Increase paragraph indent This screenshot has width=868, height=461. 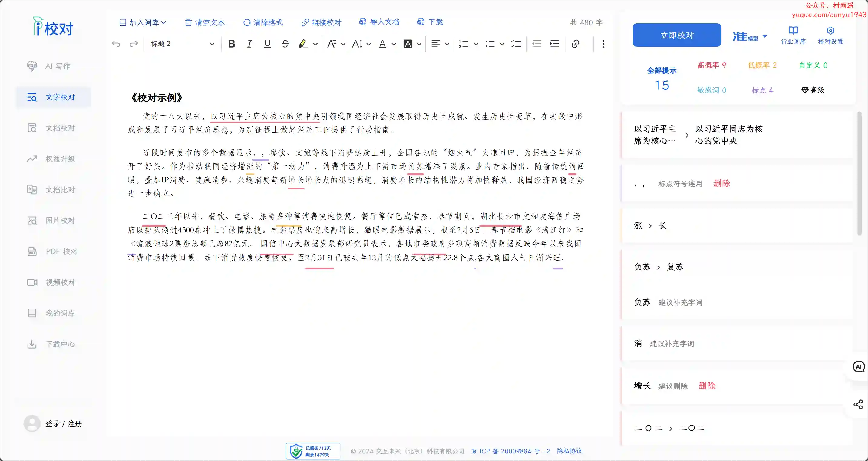[554, 44]
